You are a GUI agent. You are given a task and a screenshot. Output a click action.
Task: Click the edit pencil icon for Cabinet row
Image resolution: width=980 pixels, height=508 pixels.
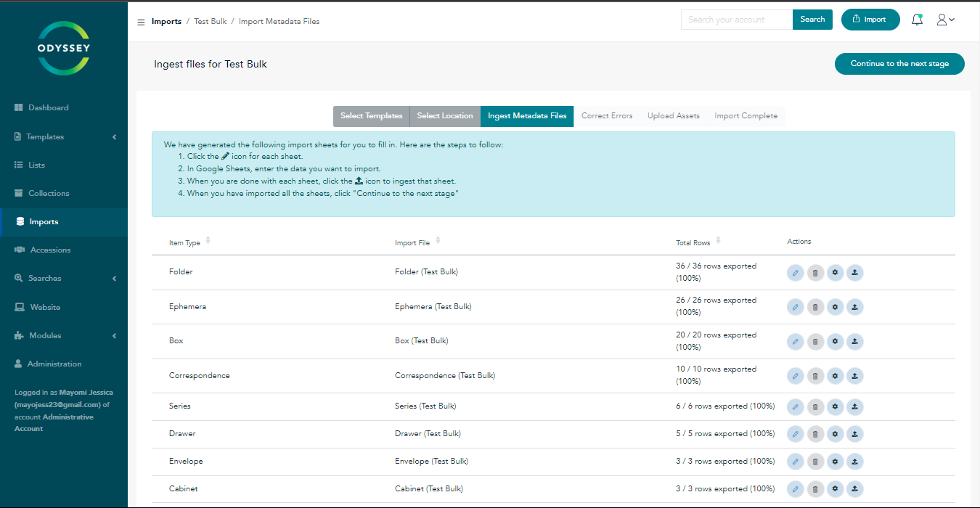pyautogui.click(x=796, y=489)
